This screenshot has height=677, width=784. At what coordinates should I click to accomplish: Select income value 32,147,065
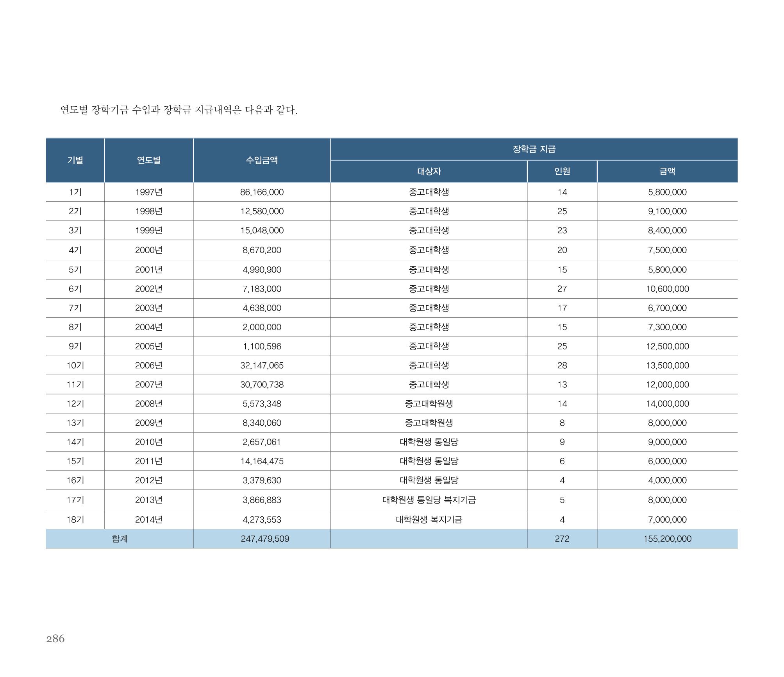[262, 365]
